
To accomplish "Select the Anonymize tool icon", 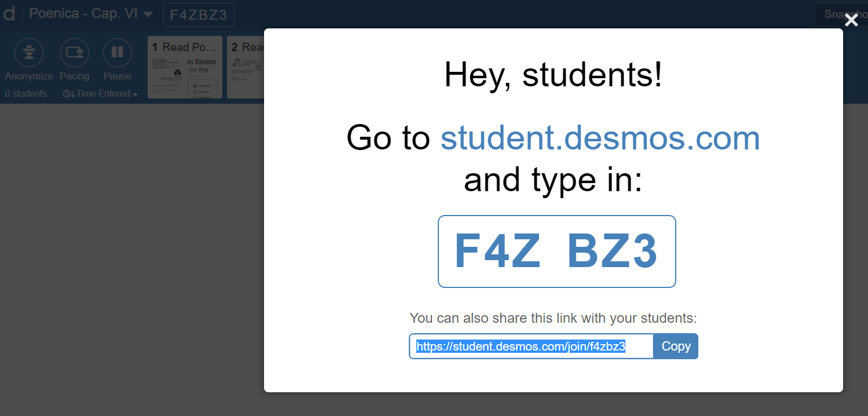I will [x=28, y=52].
